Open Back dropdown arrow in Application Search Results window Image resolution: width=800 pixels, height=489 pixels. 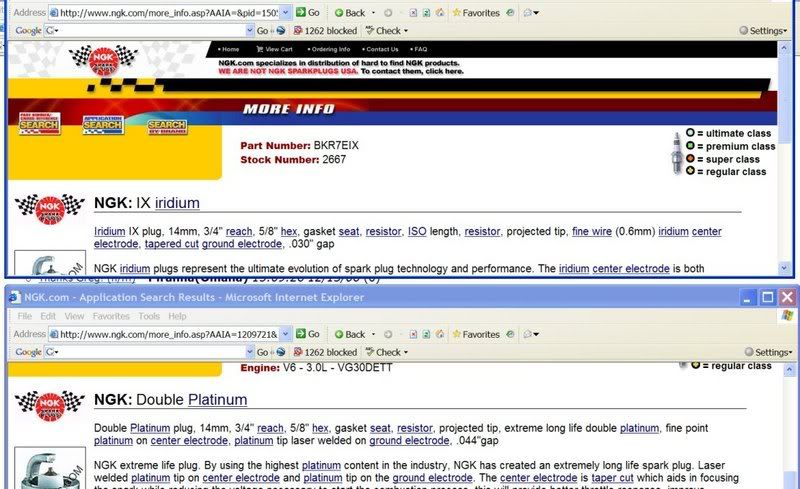pos(373,334)
